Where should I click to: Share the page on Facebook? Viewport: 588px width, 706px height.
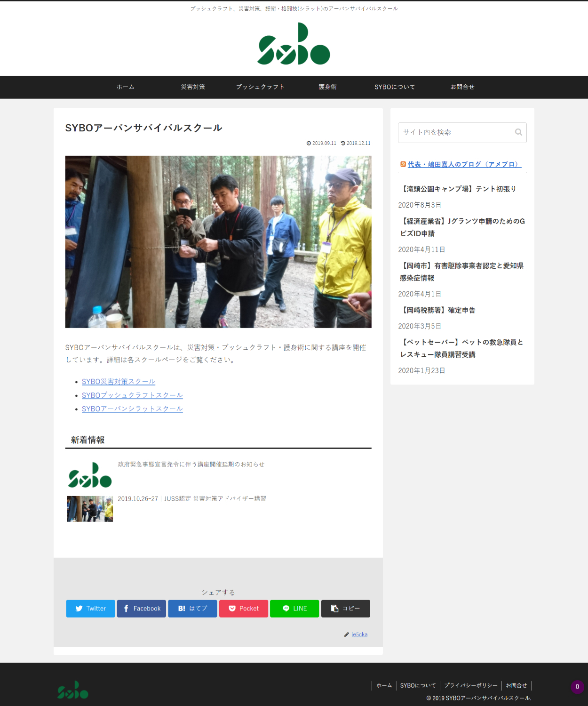[x=142, y=609]
